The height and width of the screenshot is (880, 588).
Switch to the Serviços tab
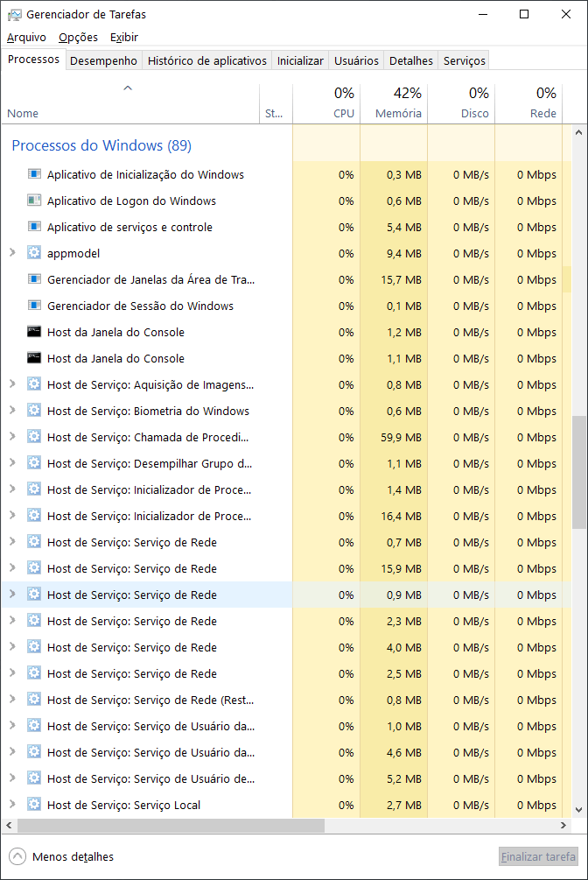pyautogui.click(x=464, y=60)
